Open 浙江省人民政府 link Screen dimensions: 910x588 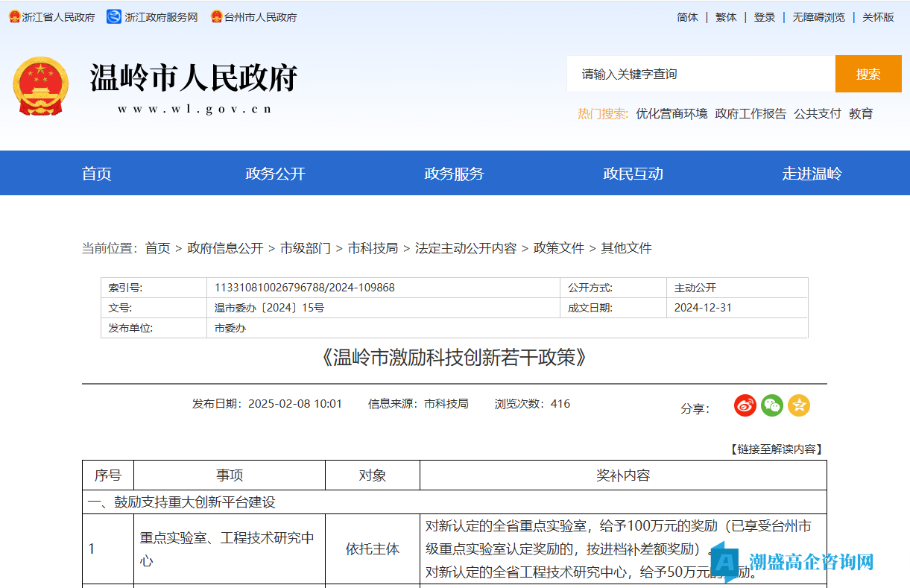pos(59,17)
